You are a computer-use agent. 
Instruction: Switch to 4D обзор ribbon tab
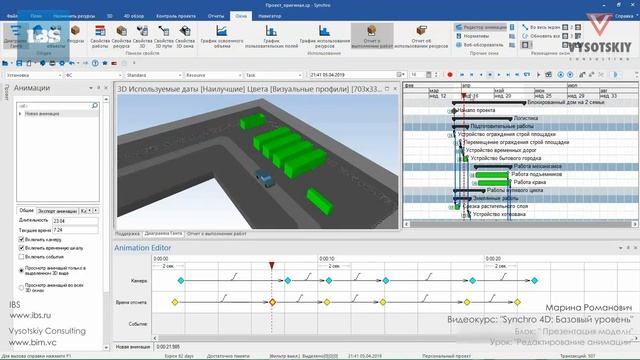(x=134, y=16)
